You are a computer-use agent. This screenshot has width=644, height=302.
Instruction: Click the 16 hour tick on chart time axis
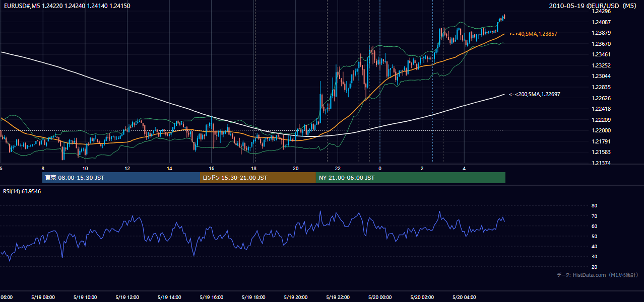pos(212,168)
